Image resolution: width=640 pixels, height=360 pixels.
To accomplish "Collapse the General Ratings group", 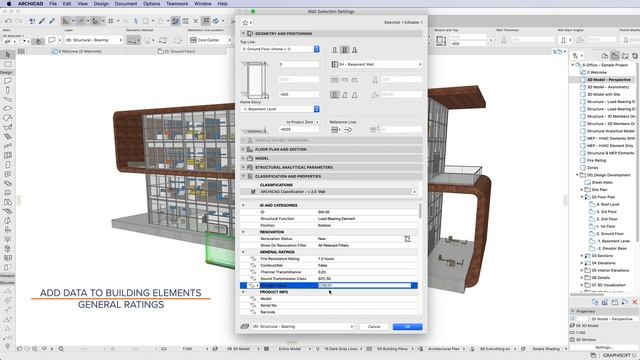I will 243,252.
